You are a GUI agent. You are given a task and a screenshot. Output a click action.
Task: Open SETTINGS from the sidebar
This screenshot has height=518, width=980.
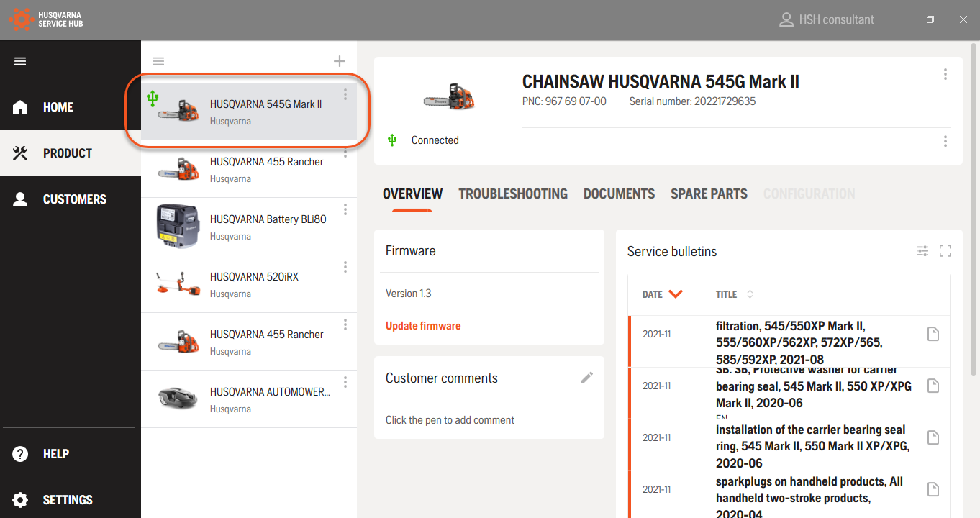[68, 500]
